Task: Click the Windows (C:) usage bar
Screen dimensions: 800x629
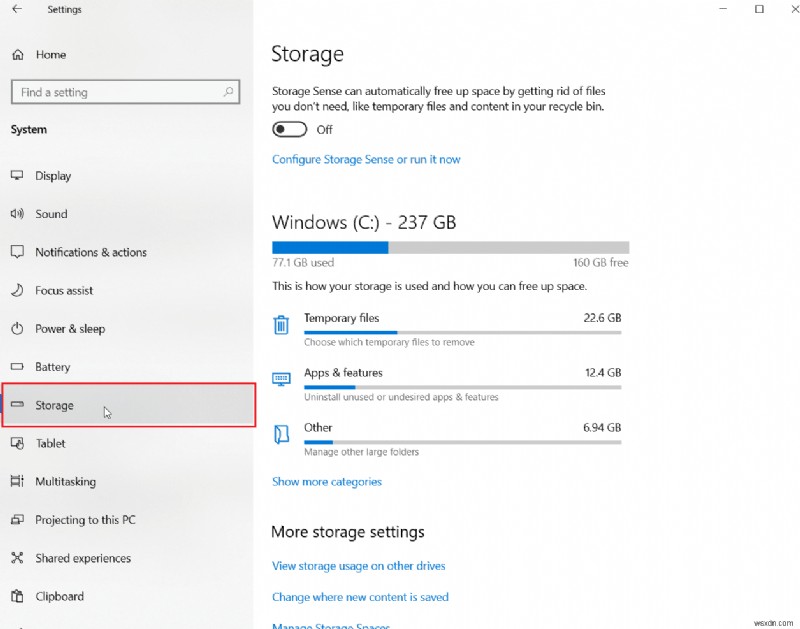Action: 450,247
